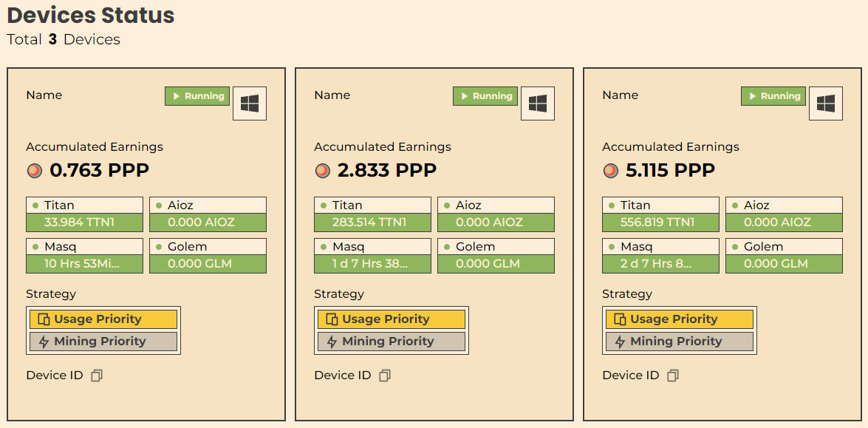This screenshot has width=868, height=428.
Task: Click the 0.000 AIOZ value on the 5.115 PPP card
Action: coord(785,223)
